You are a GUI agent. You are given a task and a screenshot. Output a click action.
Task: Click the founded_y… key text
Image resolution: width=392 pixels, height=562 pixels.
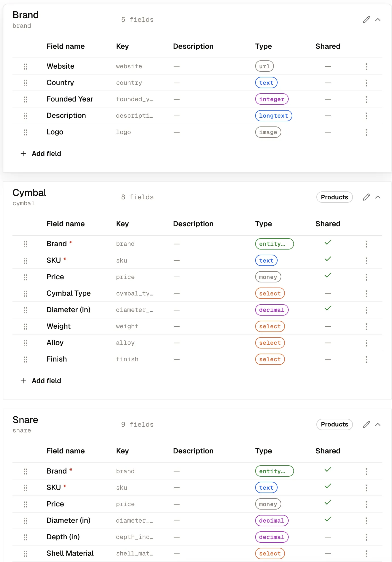135,99
